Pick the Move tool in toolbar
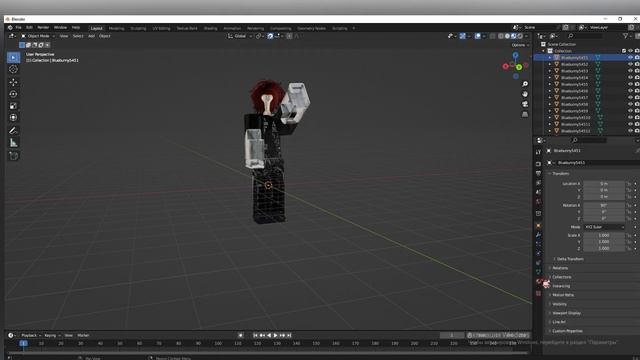 [x=13, y=82]
